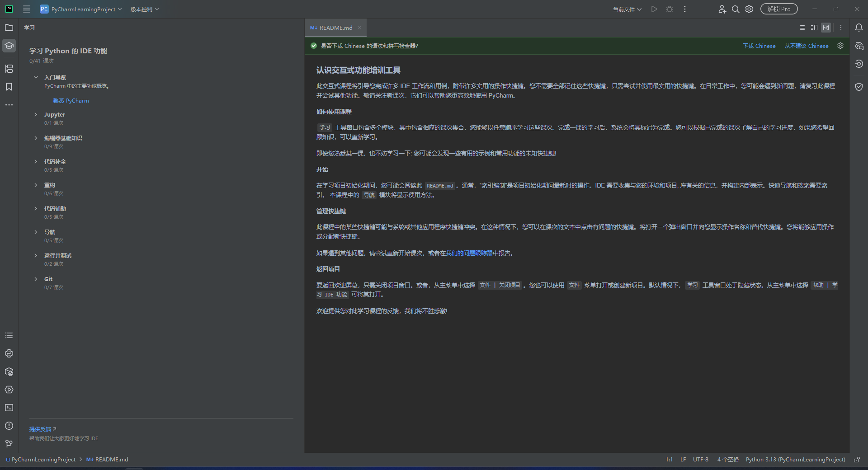
Task: Open PyCharmLearningProject project dropdown
Action: point(81,9)
